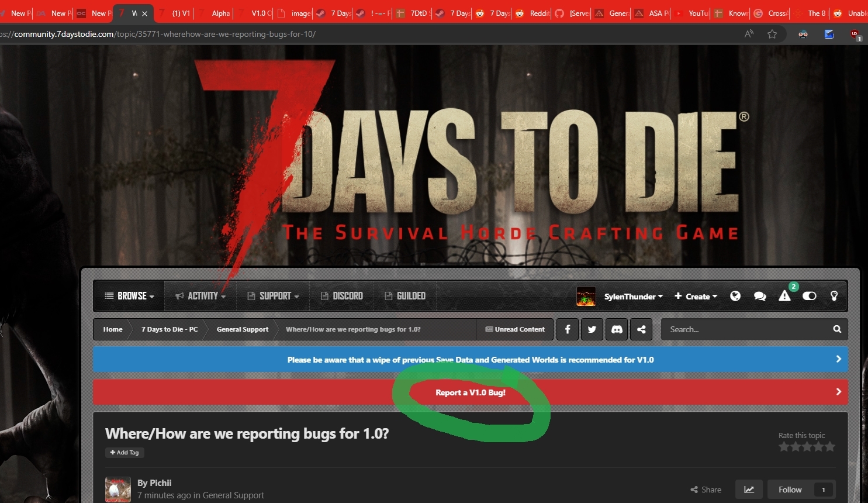The width and height of the screenshot is (868, 503).
Task: Switch to the ASA P browser tab
Action: (x=652, y=13)
